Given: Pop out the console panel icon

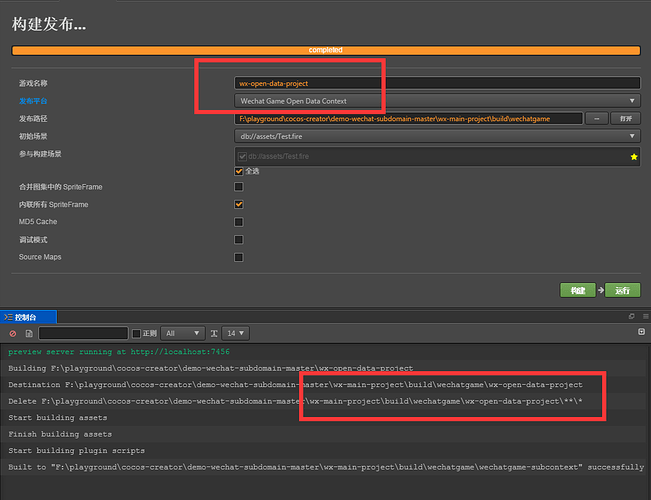Looking at the screenshot, I should point(631,316).
